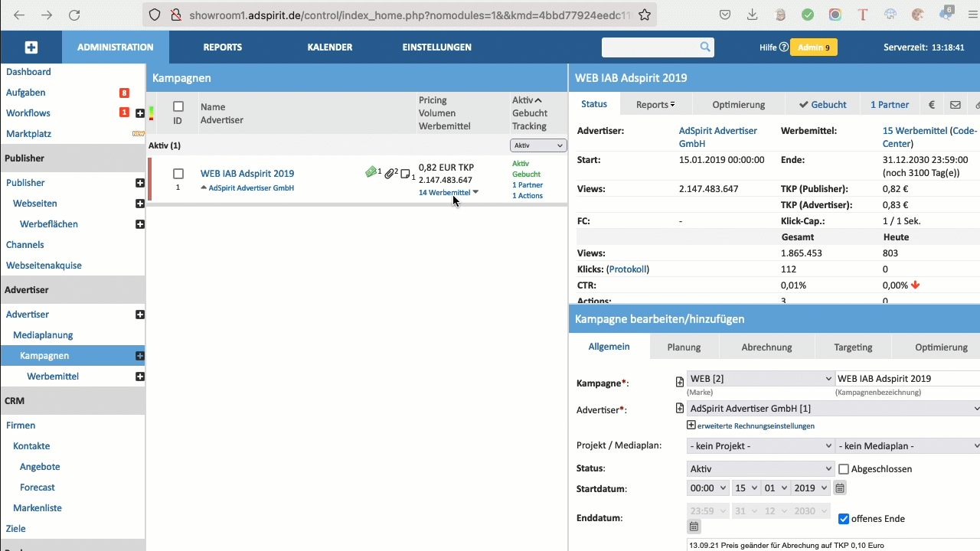The height and width of the screenshot is (551, 980).
Task: Switch to the Optimierung tab in campaign status panel
Action: pyautogui.click(x=739, y=105)
